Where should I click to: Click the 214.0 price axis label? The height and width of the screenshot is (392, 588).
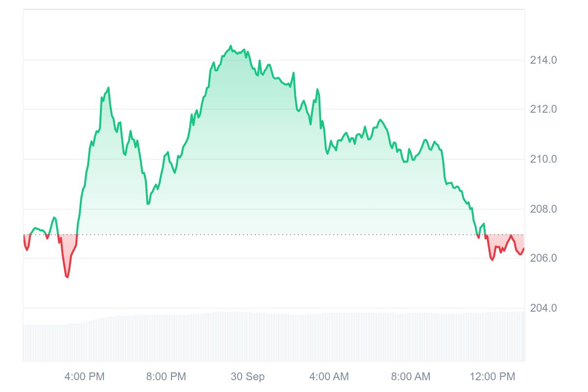[x=543, y=60]
